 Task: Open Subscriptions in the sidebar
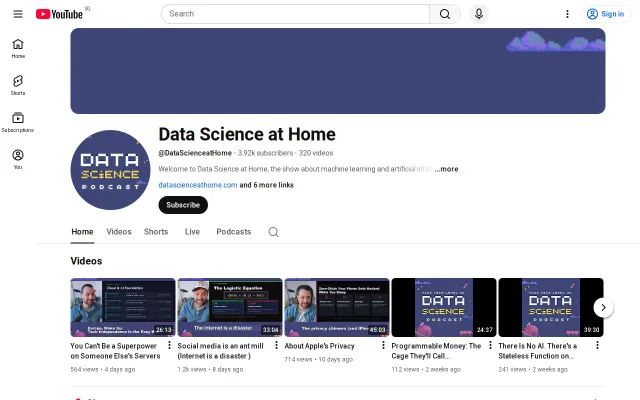coord(18,122)
